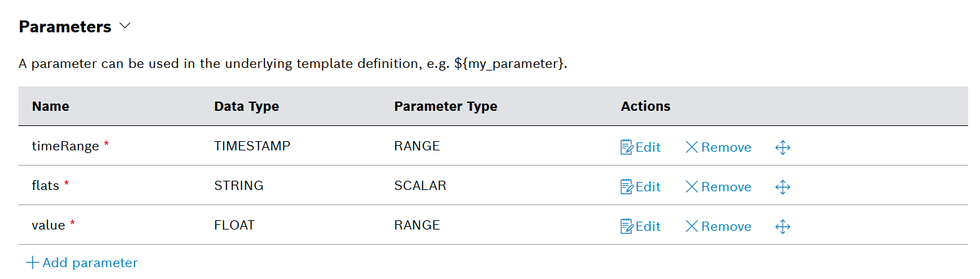The width and height of the screenshot is (980, 279).
Task: Click the Remove X icon for timeRange
Action: pyautogui.click(x=692, y=147)
